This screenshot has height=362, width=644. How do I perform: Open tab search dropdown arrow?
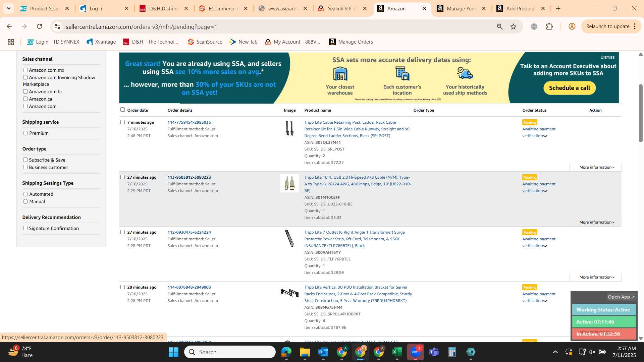click(x=8, y=8)
